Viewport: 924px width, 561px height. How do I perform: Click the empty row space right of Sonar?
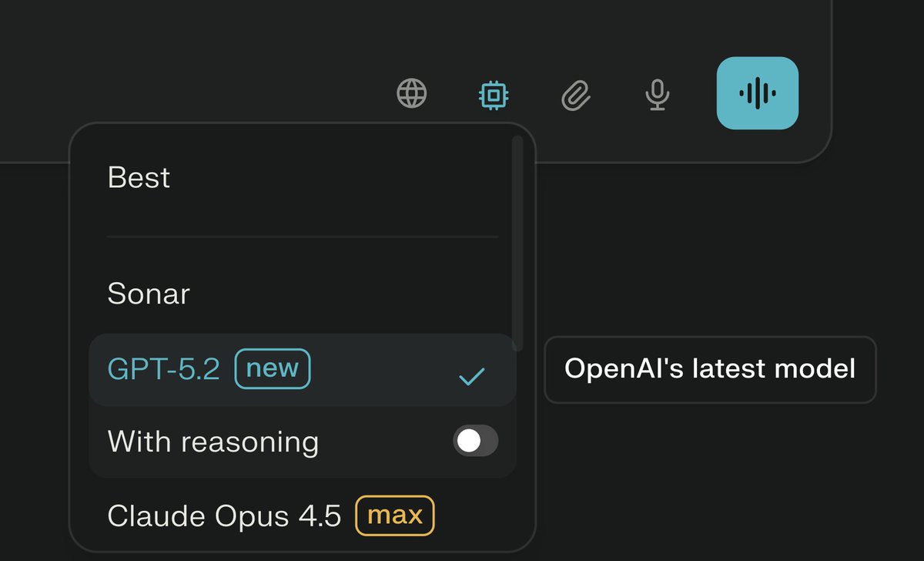(346, 294)
